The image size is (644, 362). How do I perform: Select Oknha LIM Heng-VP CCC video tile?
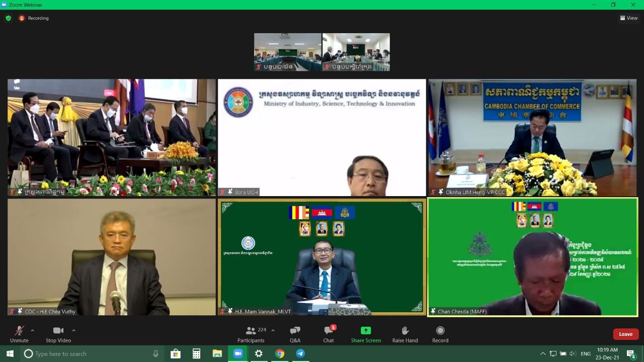pyautogui.click(x=532, y=137)
